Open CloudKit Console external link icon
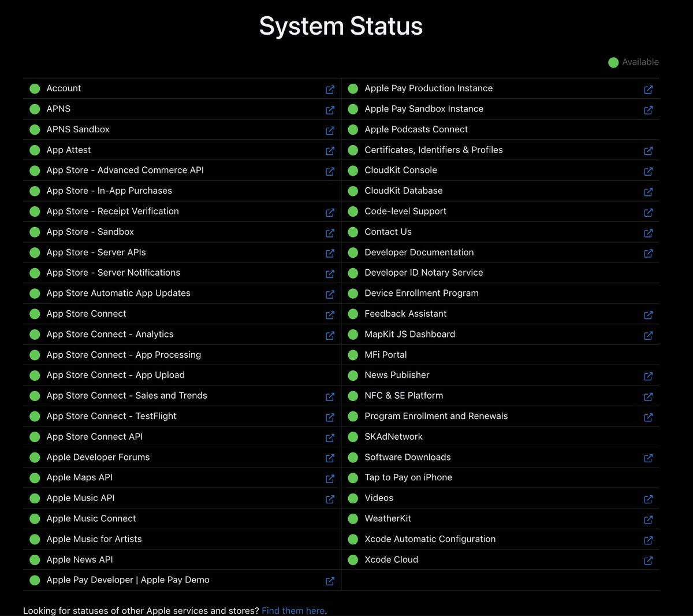Screen dimensions: 693x616 pyautogui.click(x=649, y=171)
